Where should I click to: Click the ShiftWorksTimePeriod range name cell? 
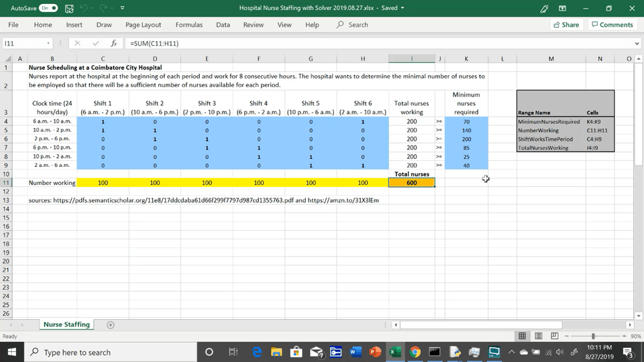point(551,139)
